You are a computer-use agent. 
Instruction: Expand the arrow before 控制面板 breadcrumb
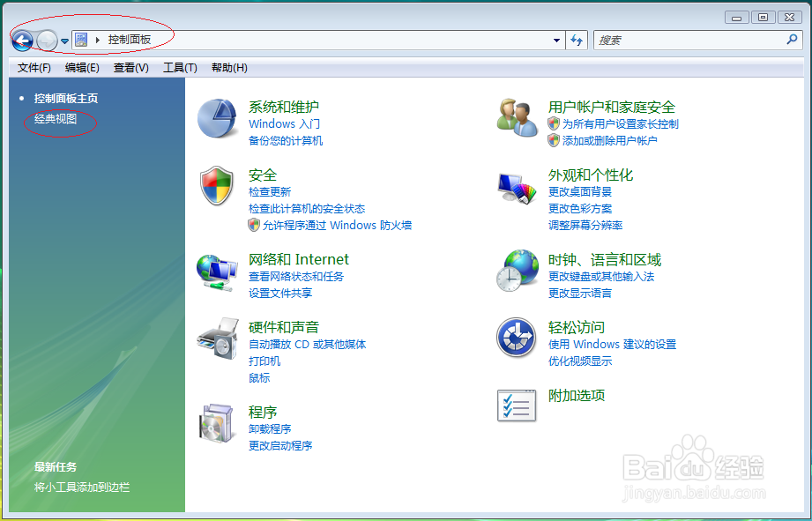[x=97, y=40]
